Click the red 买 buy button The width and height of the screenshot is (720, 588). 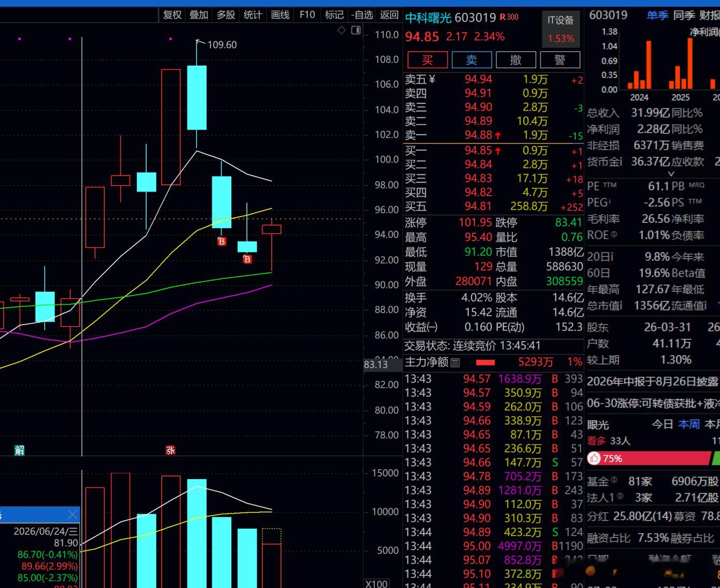[x=427, y=60]
